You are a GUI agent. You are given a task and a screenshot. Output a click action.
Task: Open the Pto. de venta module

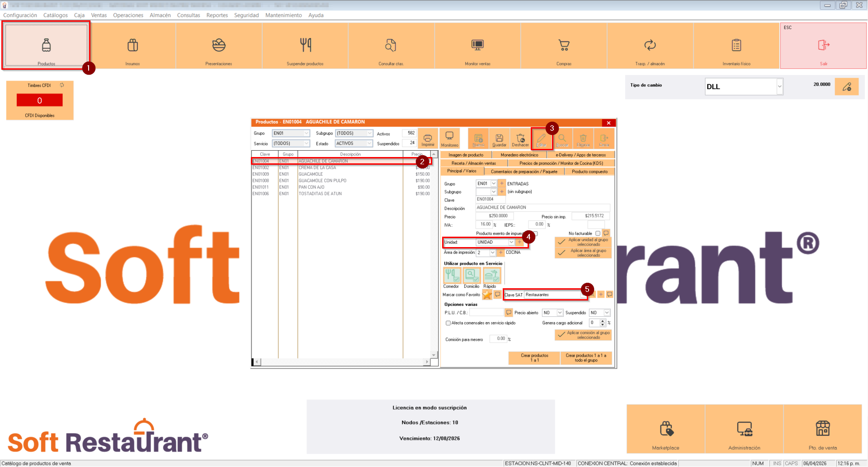click(823, 429)
